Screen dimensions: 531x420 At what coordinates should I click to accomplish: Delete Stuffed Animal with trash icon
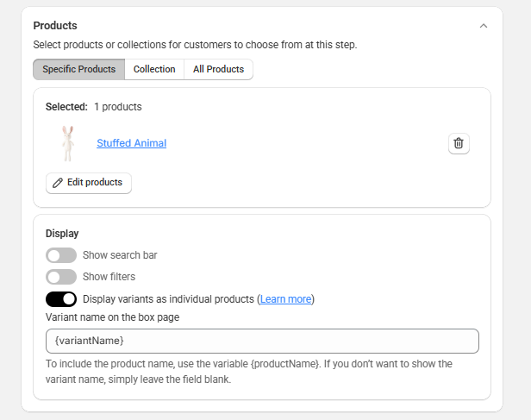pyautogui.click(x=459, y=143)
